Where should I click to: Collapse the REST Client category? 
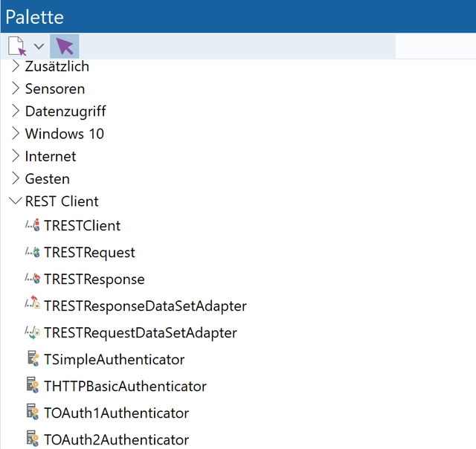click(x=15, y=201)
